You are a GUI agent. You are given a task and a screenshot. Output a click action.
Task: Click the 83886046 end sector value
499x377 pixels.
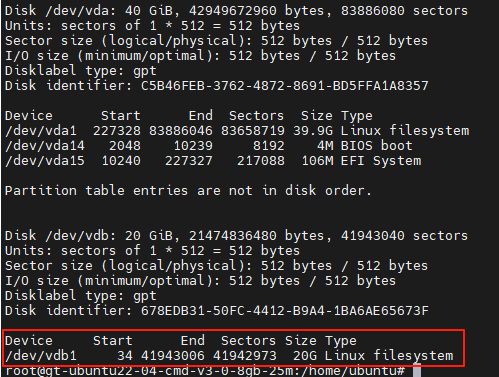[x=181, y=131]
